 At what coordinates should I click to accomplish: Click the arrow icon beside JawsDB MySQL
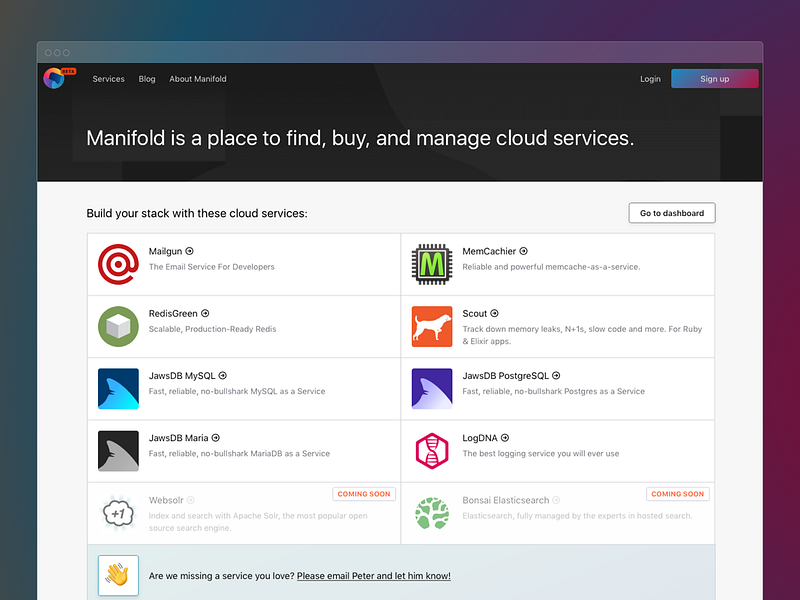pyautogui.click(x=223, y=376)
